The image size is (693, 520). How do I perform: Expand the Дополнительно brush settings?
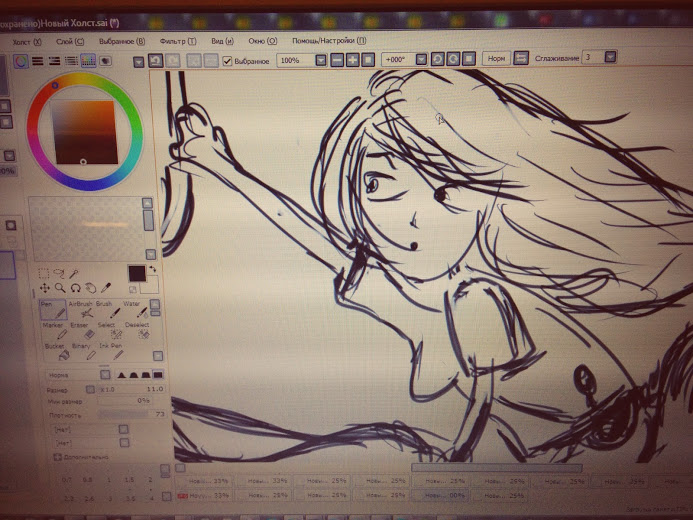click(76, 458)
